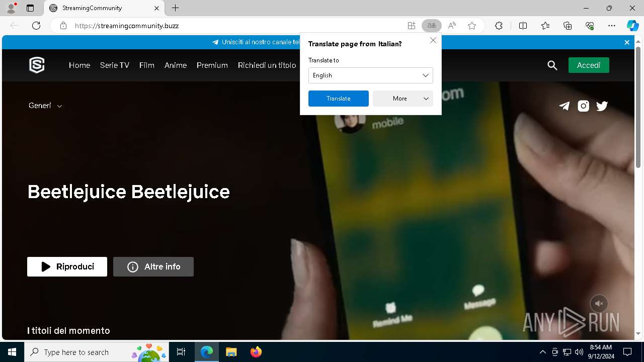This screenshot has width=644, height=362.
Task: Open the Copilot sidebar icon
Action: coord(632,26)
